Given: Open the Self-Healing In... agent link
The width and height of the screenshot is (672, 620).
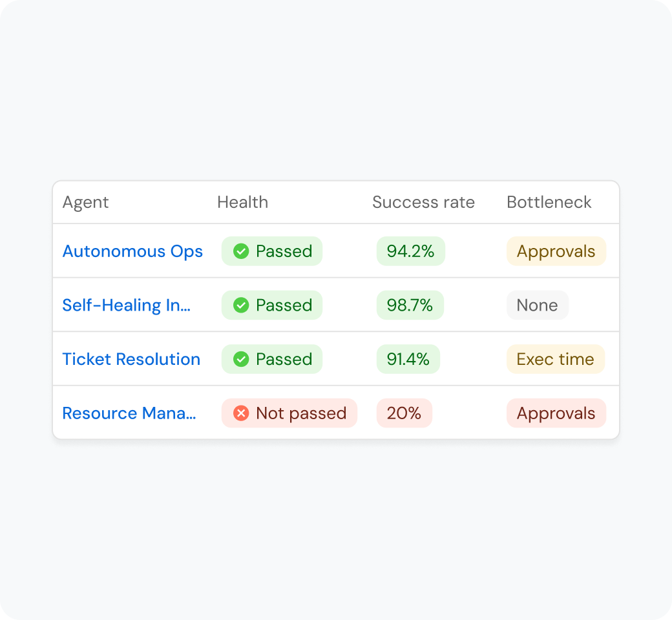Looking at the screenshot, I should pos(127,305).
